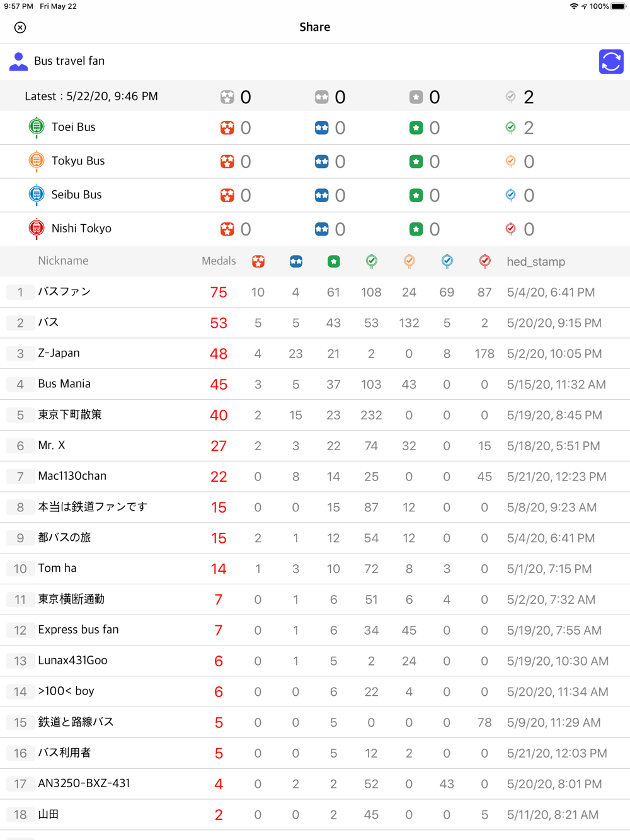The height and width of the screenshot is (840, 630).
Task: Open the top-ranked バスファン row
Action: pos(315,292)
